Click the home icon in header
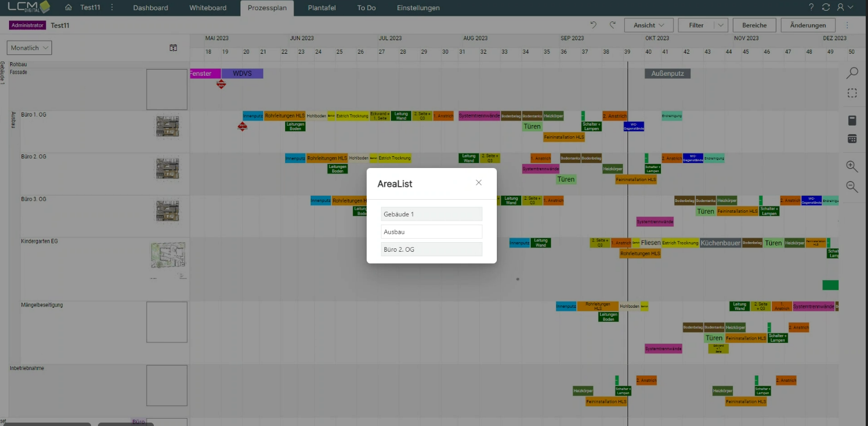Screen dimensions: 868x426 point(68,8)
